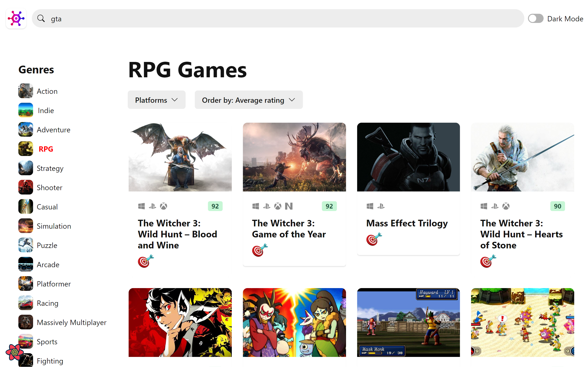Click bullseye emoji under Mass Effect Trilogy
588x367 pixels.
coord(374,239)
